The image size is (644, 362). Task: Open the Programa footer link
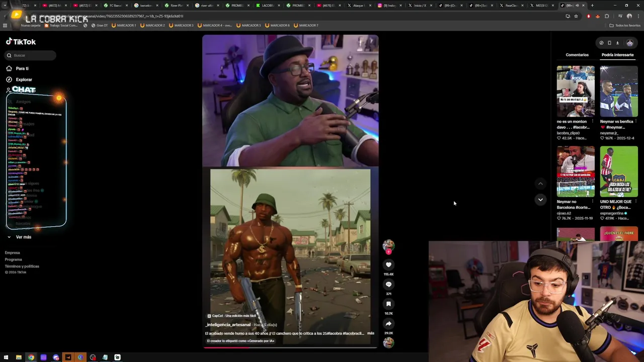click(x=14, y=259)
